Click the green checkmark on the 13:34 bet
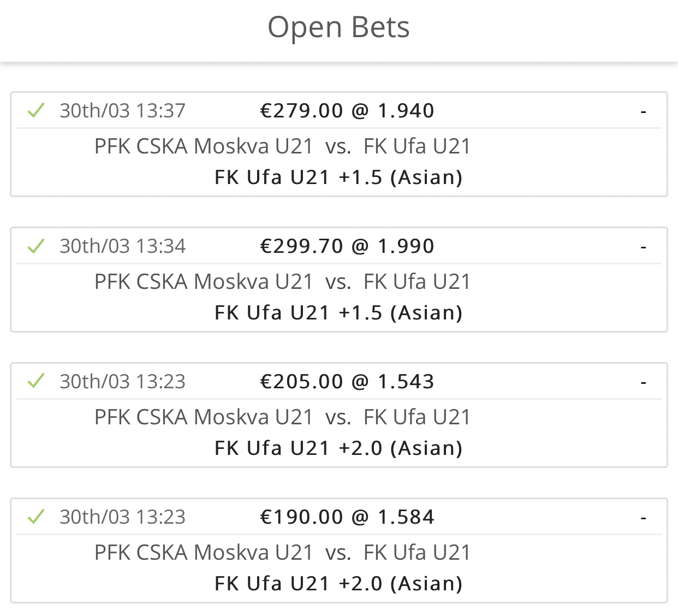 (36, 246)
